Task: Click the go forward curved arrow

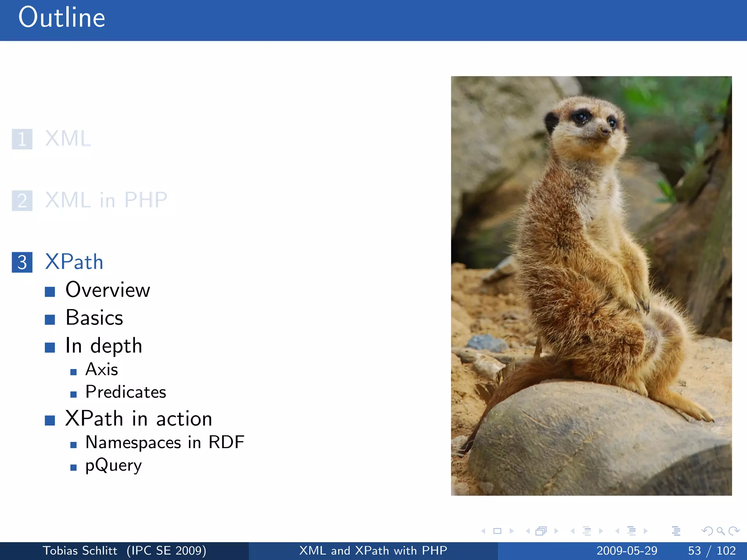Action: click(734, 531)
